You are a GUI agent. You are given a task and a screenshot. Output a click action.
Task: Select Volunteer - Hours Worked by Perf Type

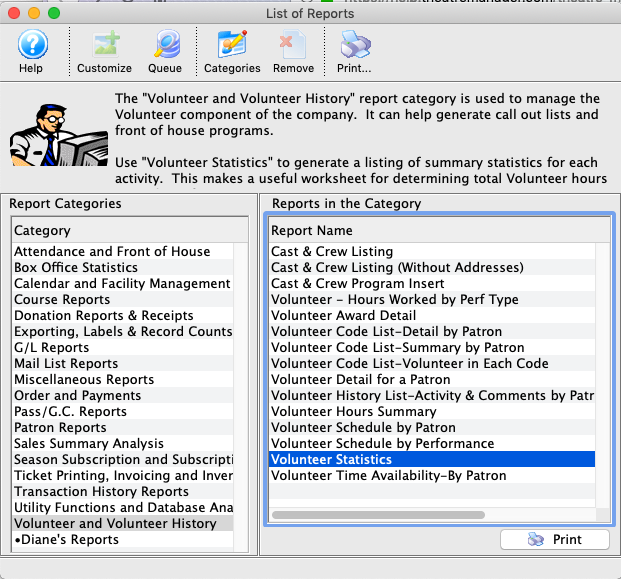(x=432, y=299)
